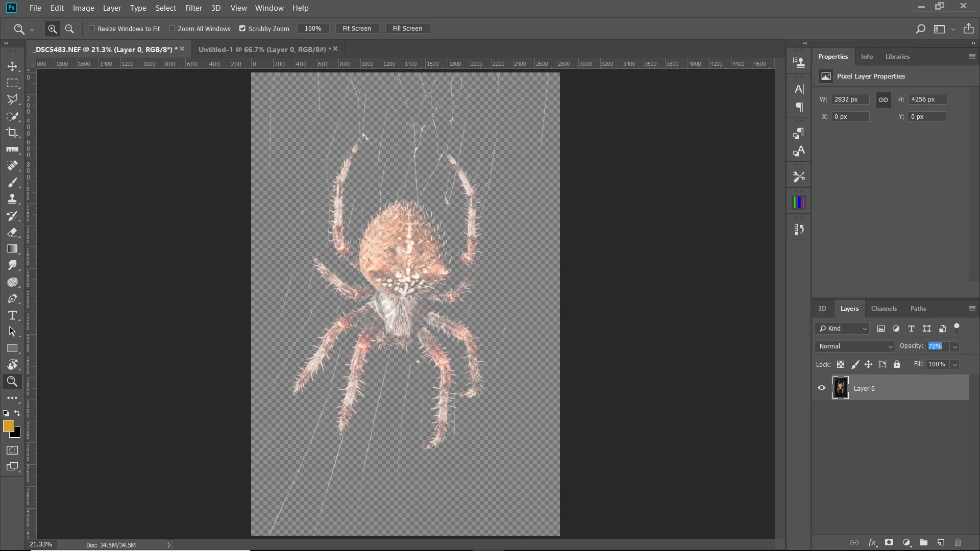
Task: Select the Clone Stamp tool
Action: tap(12, 199)
